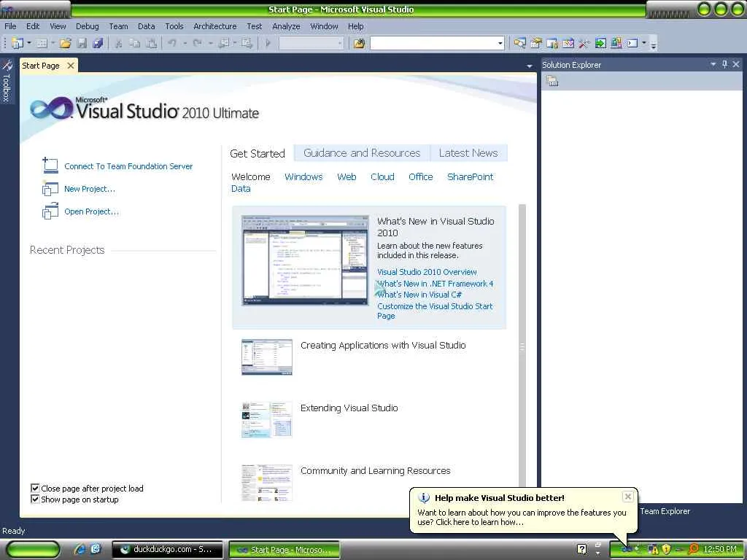Screen dimensions: 747x560
Task: Open the Solution Configurations combo box
Action: pyautogui.click(x=311, y=43)
